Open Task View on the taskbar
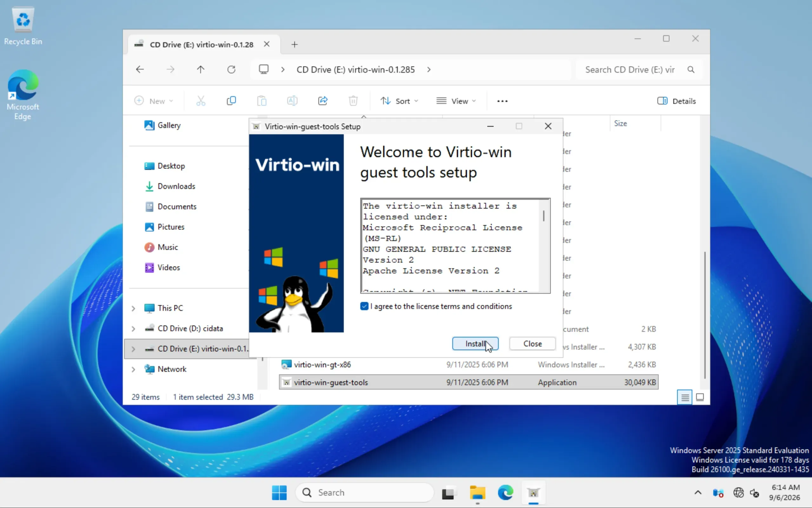The height and width of the screenshot is (508, 812). (449, 493)
